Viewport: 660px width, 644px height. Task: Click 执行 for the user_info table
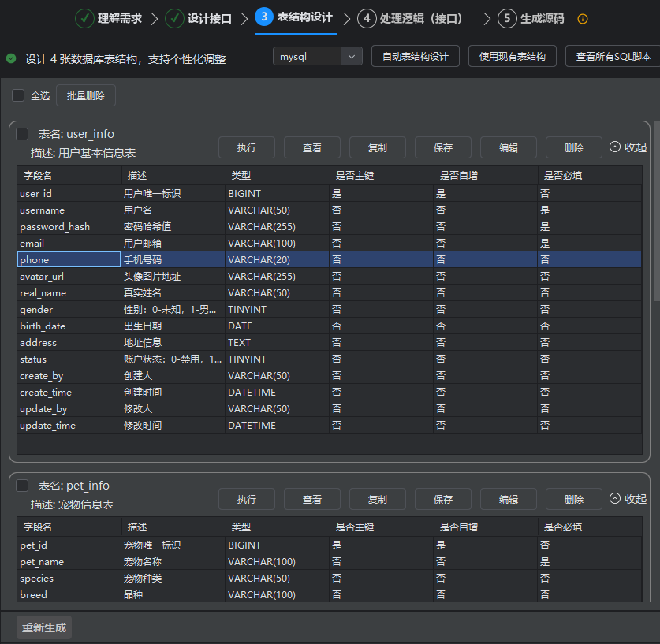[247, 147]
